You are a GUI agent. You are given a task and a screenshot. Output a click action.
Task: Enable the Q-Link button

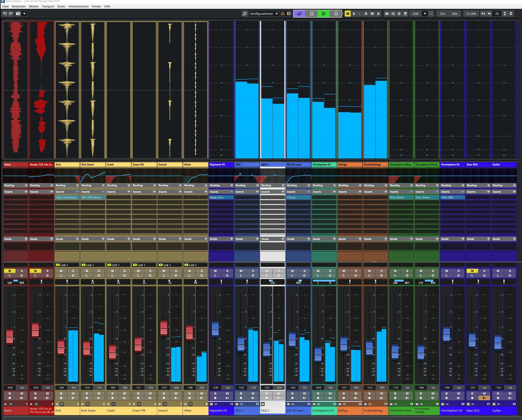coord(471,14)
